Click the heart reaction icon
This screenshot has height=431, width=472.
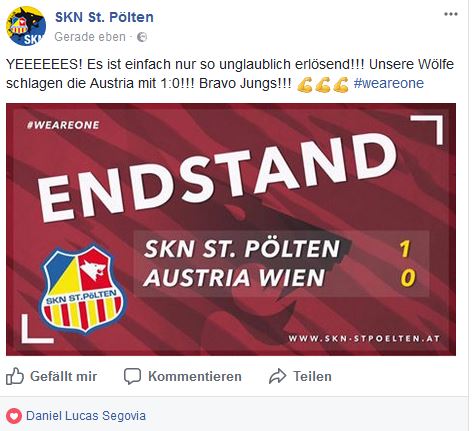click(x=14, y=416)
